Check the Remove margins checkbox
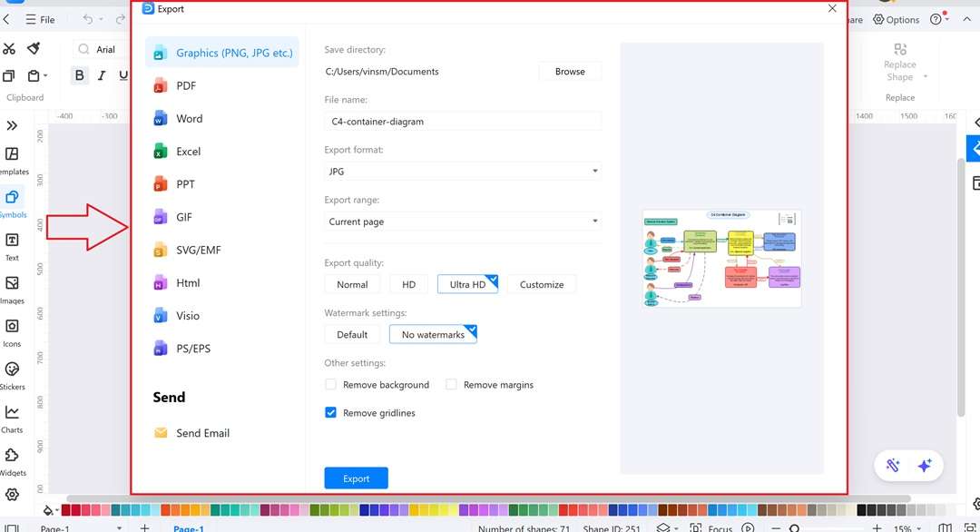This screenshot has height=532, width=980. 452,384
